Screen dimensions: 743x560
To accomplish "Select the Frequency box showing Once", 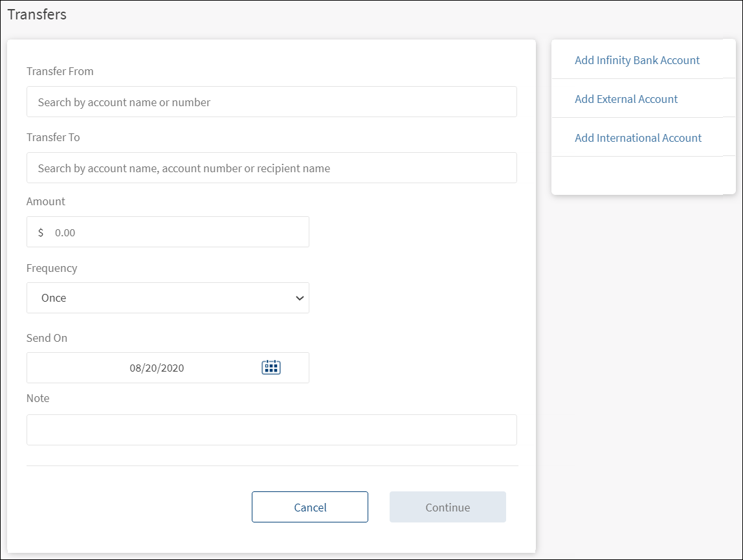I will 162,298.
